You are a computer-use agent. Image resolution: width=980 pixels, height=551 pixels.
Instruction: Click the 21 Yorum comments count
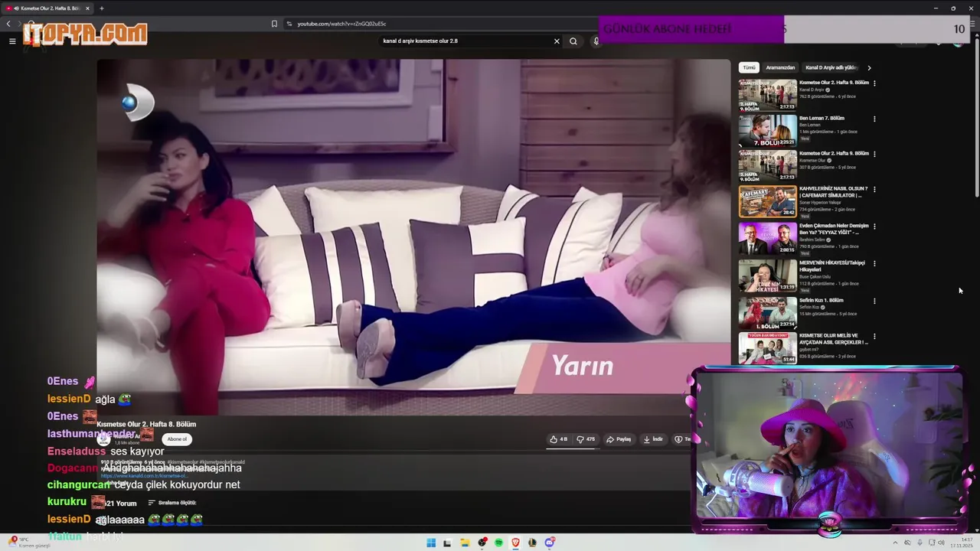pyautogui.click(x=121, y=503)
